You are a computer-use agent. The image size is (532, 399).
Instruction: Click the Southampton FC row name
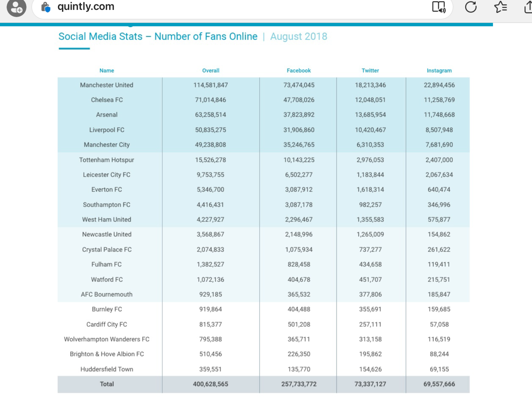107,205
